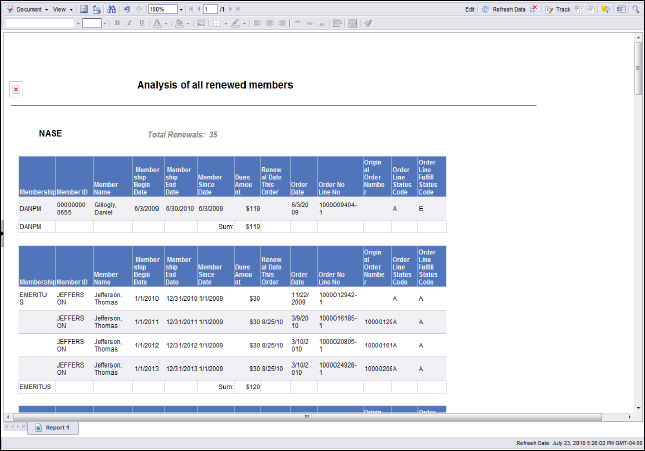Viewport: 645px width, 451px height.
Task: Click the Purge data icon with red X
Action: click(x=534, y=8)
